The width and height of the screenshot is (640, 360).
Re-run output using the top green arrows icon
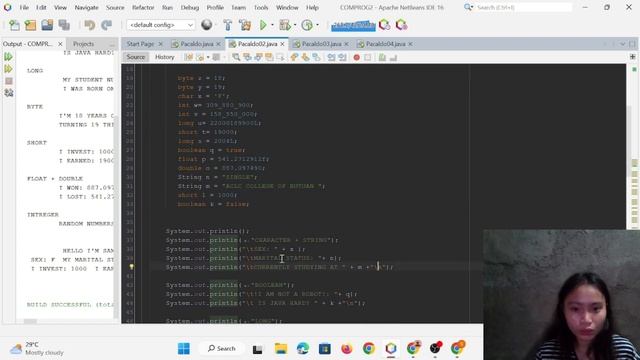9,56
